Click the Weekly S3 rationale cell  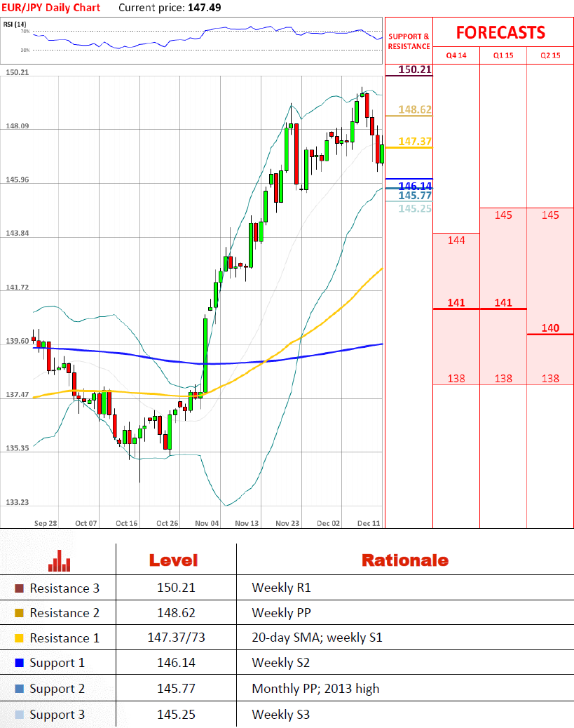click(x=281, y=715)
